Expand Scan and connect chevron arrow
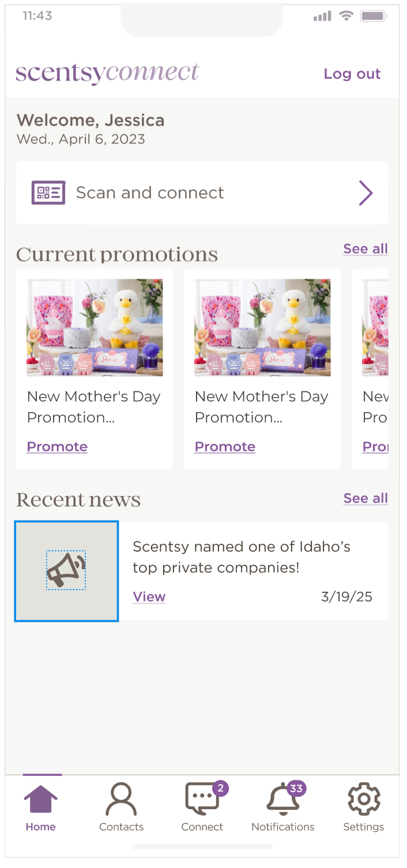This screenshot has height=868, width=407. coord(365,193)
